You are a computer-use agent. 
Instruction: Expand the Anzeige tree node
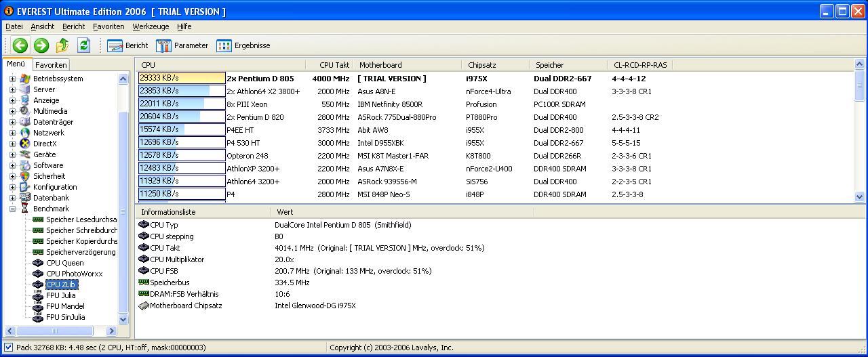[12, 100]
